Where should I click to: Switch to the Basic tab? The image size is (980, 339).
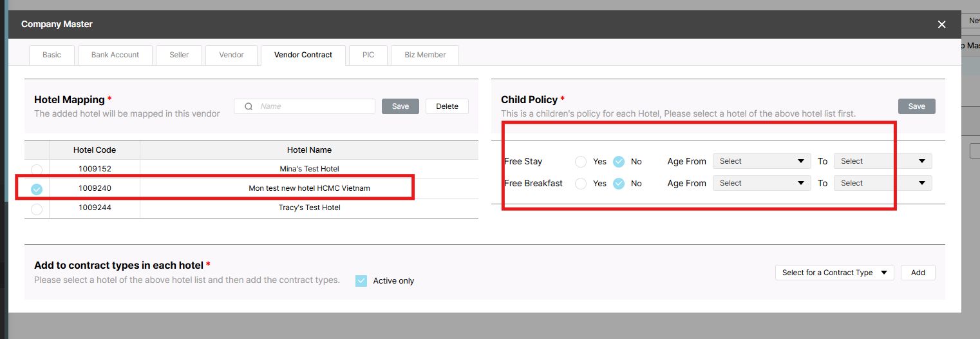point(52,55)
